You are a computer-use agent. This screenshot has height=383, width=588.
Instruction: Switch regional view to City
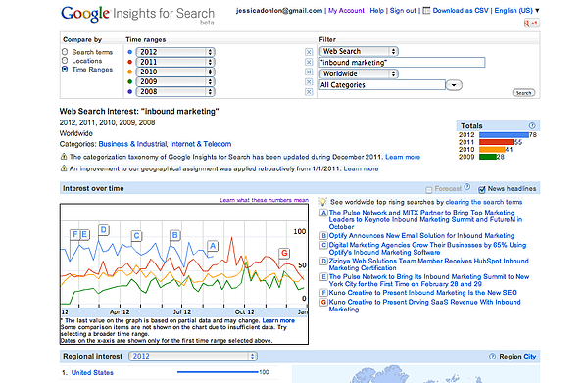[x=530, y=357]
